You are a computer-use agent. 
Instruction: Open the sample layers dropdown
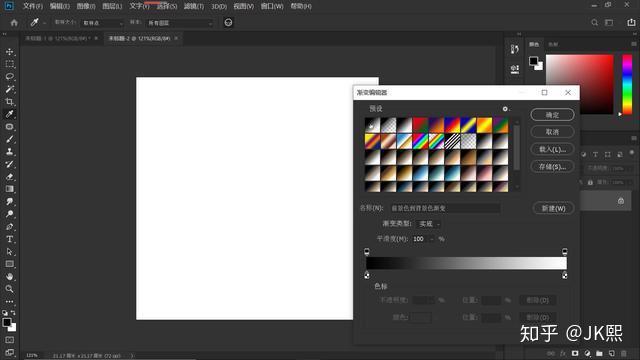(x=180, y=23)
